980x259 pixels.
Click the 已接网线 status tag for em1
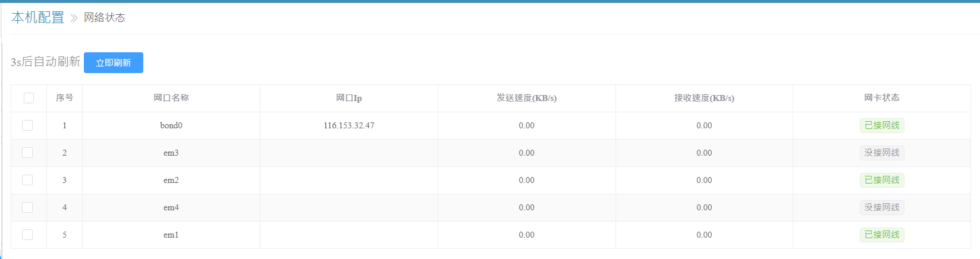point(881,235)
